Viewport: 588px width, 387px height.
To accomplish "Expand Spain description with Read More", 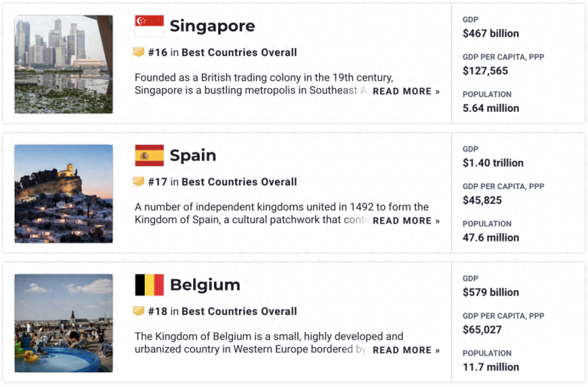I will (406, 221).
